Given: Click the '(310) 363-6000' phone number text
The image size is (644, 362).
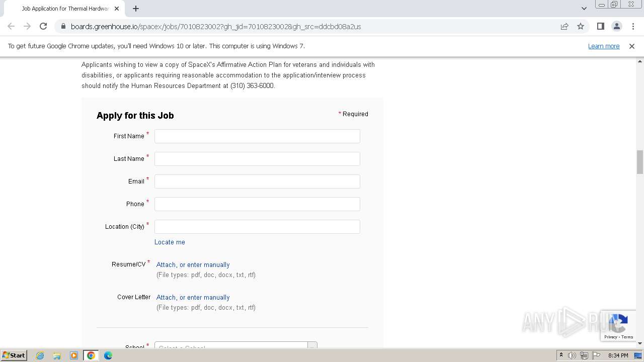Looking at the screenshot, I should tap(252, 85).
